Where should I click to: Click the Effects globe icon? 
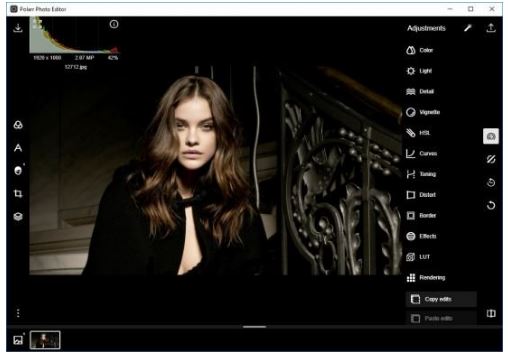point(411,236)
